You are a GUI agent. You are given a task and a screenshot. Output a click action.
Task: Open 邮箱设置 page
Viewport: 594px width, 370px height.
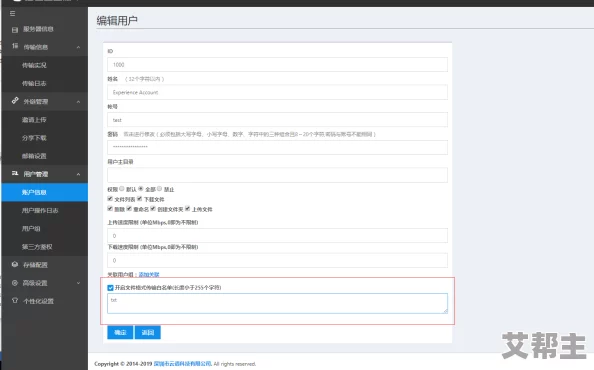[45, 156]
